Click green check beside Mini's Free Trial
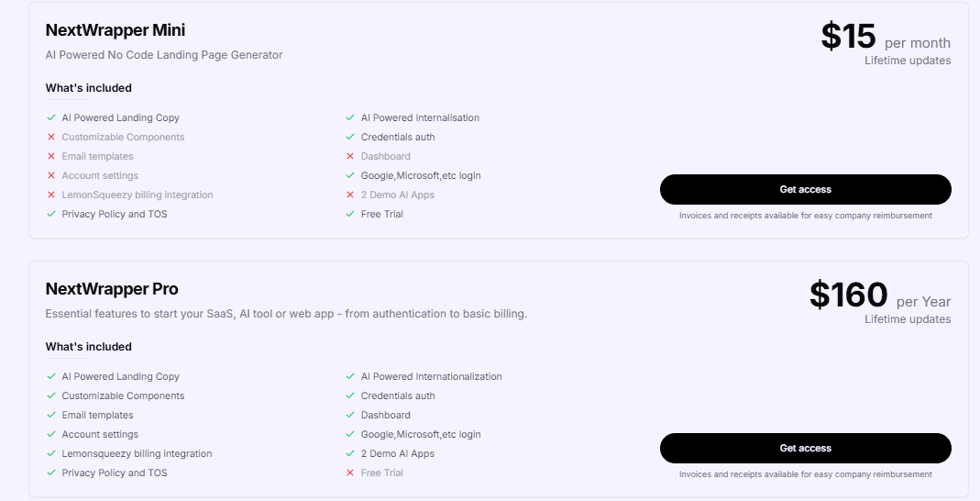This screenshot has width=980, height=501. click(350, 214)
